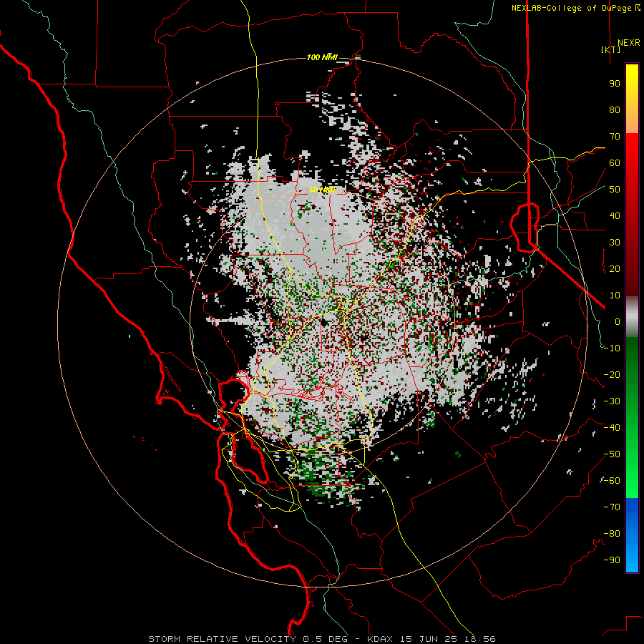Screen dimensions: 644x644
Task: Click the -30 value on velocity scale
Action: [612, 401]
